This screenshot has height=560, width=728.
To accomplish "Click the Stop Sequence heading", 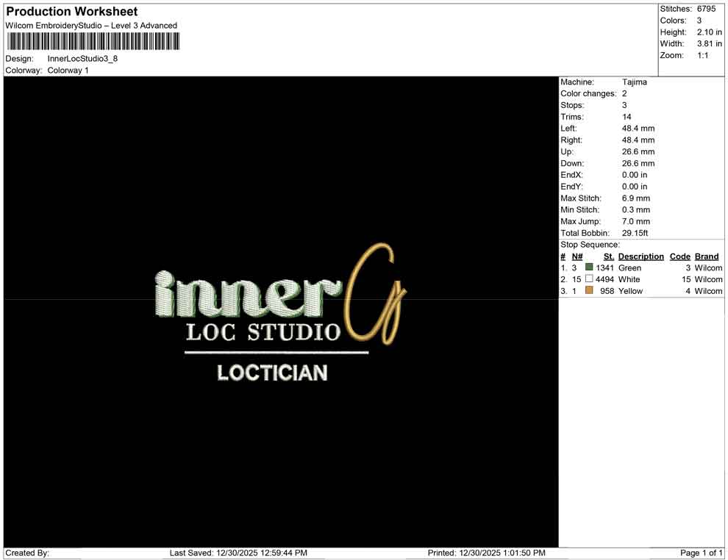I will pos(588,244).
